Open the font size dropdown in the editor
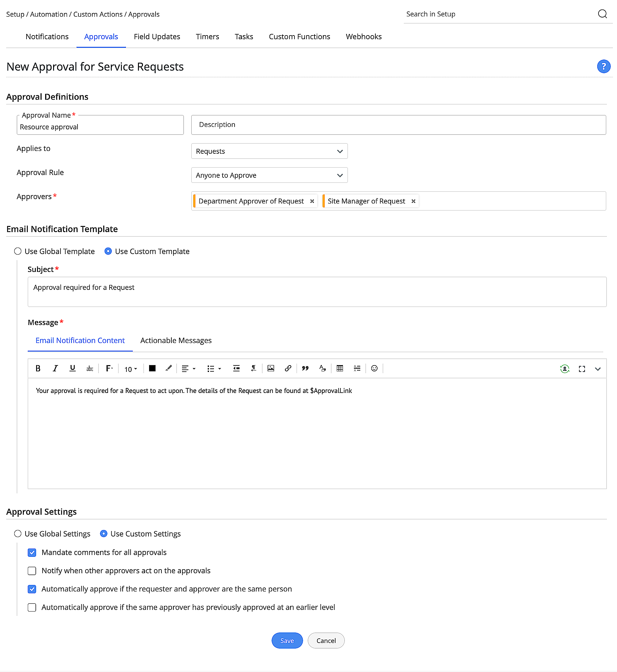 click(x=130, y=369)
